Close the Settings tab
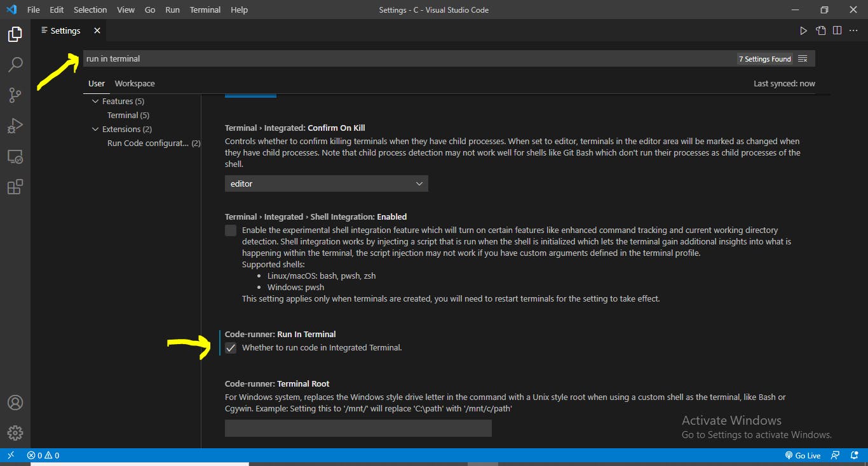 click(x=97, y=30)
